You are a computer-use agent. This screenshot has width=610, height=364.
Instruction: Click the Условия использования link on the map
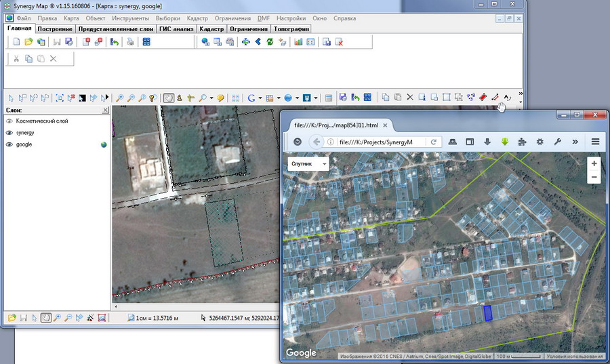pos(574,357)
